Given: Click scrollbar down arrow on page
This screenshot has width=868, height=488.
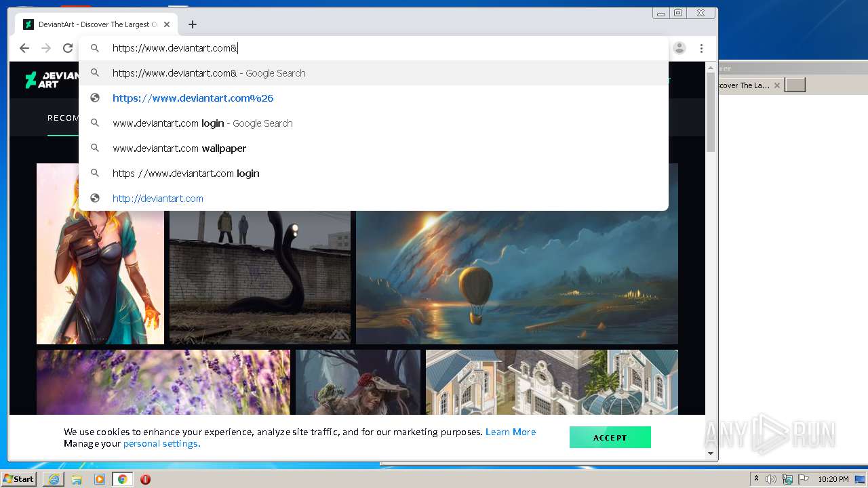Looking at the screenshot, I should point(711,453).
